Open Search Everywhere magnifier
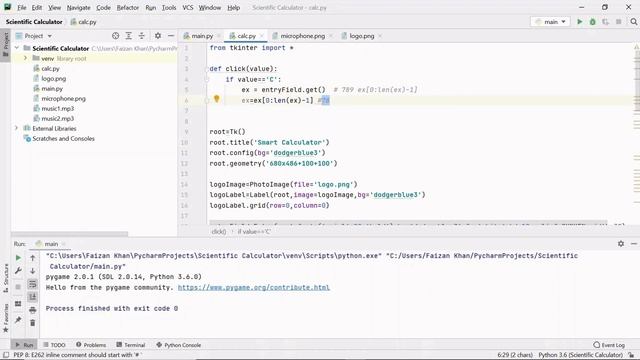This screenshot has width=640, height=360. pos(633,22)
